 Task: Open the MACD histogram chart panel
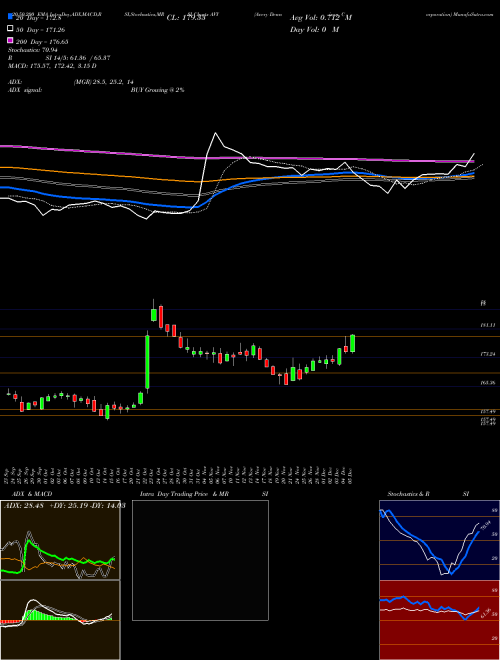coord(60,620)
